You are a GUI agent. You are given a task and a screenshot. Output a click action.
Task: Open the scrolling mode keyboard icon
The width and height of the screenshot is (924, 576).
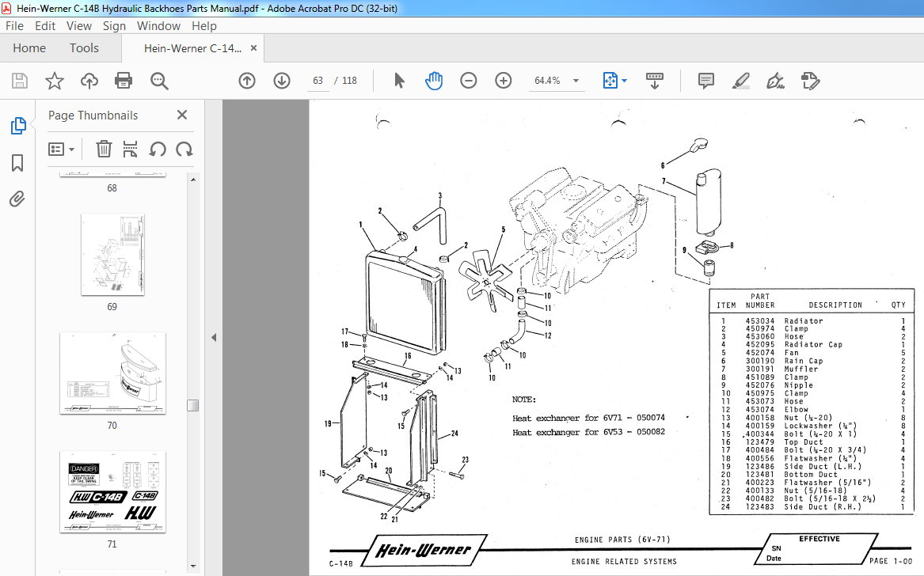[x=655, y=81]
